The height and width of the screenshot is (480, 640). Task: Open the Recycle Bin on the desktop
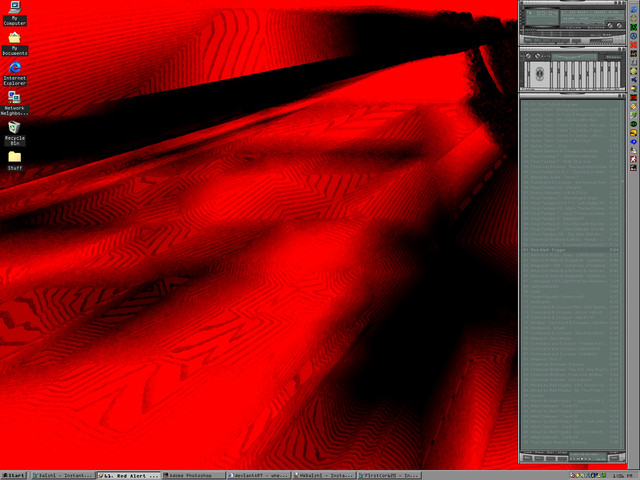[15, 133]
